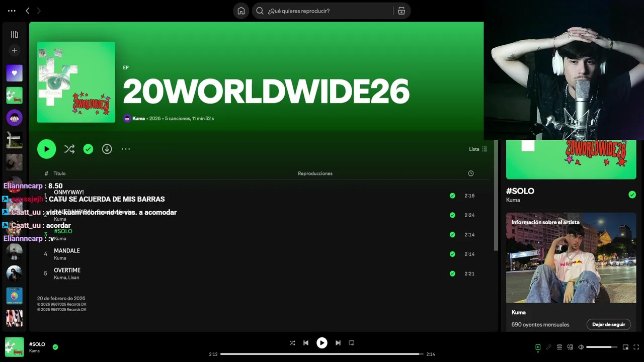Enable shuffle for the EP
Image resolution: width=644 pixels, height=362 pixels.
69,149
